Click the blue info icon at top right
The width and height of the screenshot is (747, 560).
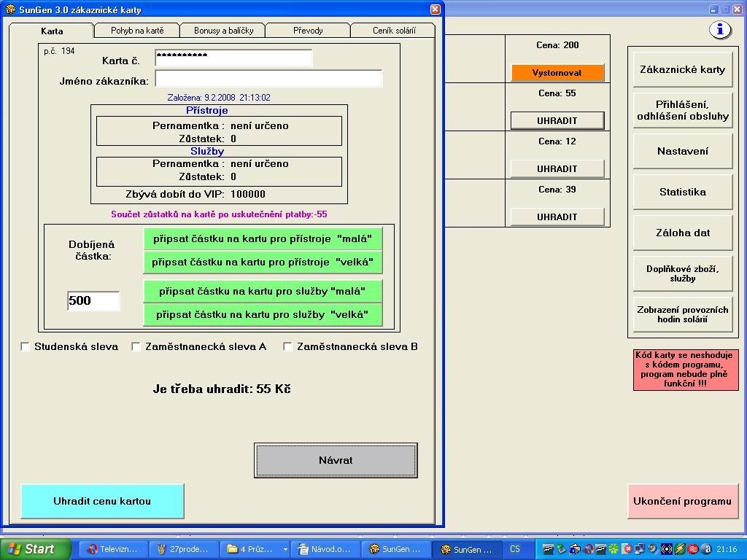point(720,30)
